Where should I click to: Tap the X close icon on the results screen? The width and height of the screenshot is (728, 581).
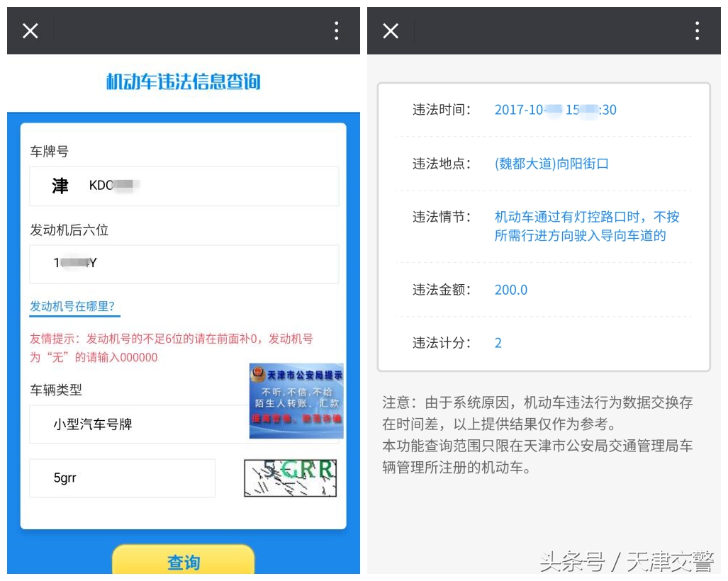point(391,30)
